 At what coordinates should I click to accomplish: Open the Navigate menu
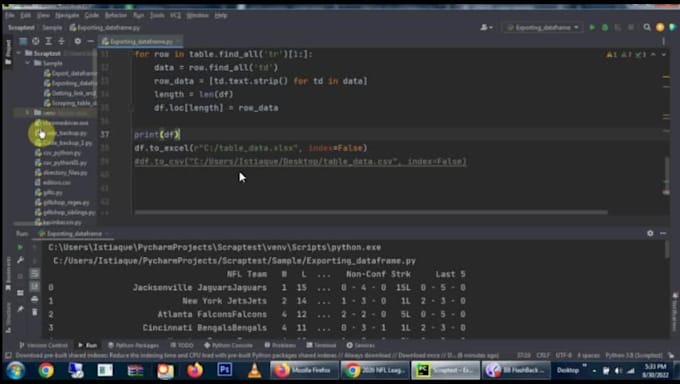[x=67, y=15]
